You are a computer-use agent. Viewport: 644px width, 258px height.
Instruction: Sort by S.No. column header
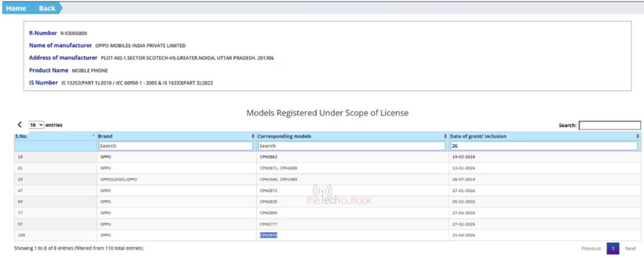[55, 136]
